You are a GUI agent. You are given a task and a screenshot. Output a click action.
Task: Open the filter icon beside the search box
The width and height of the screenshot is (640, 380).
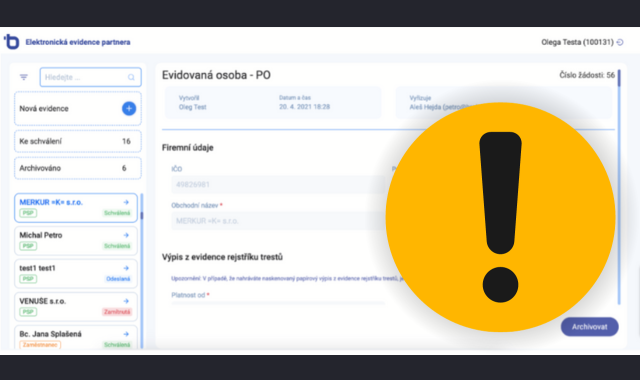24,77
